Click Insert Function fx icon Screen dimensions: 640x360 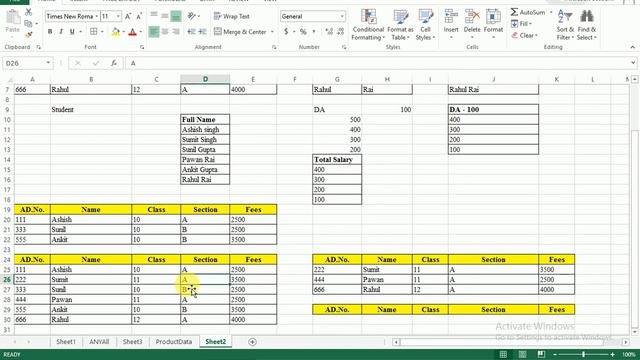click(x=114, y=63)
